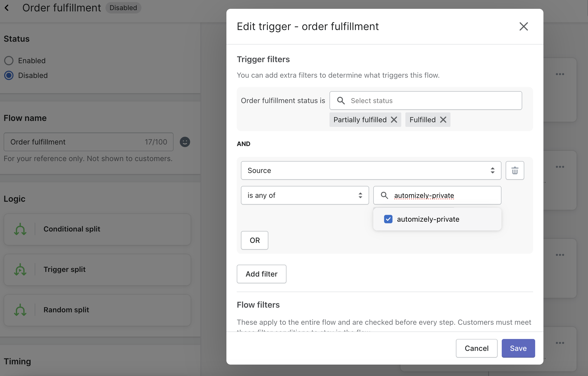Click the Add filter button
Image resolution: width=588 pixels, height=376 pixels.
261,274
